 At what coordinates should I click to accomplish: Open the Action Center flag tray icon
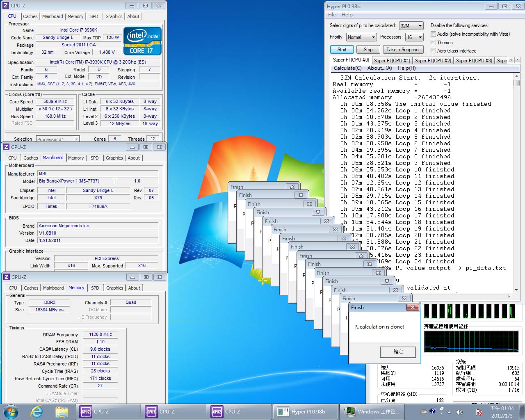478,412
